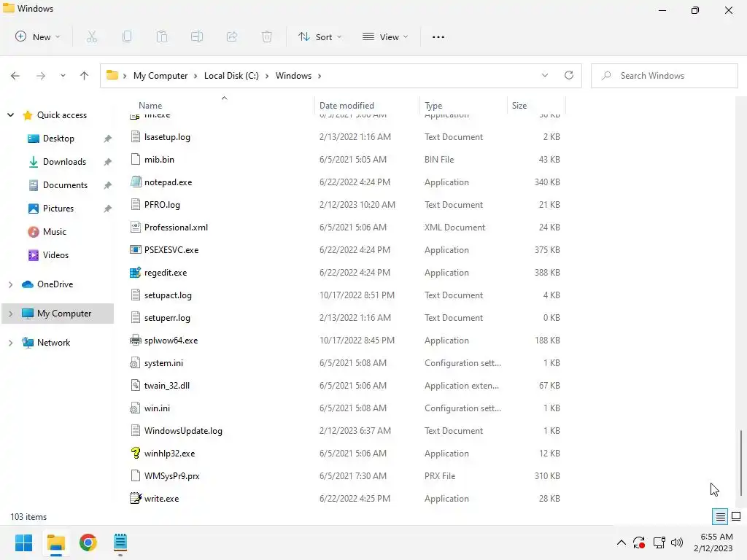Expand the My Computer tree node
Screen dimensions: 747x560
[x=10, y=314]
